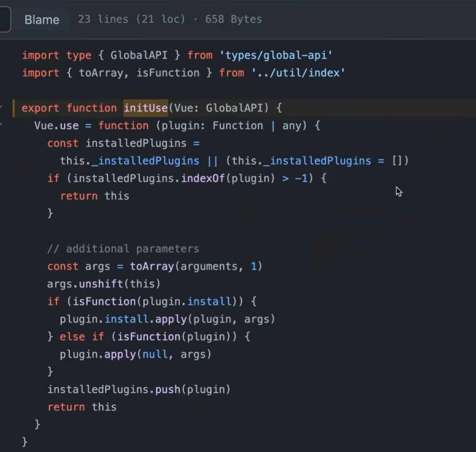Click the '../util/index' import path string
Image resolution: width=476 pixels, height=452 pixels.
298,73
